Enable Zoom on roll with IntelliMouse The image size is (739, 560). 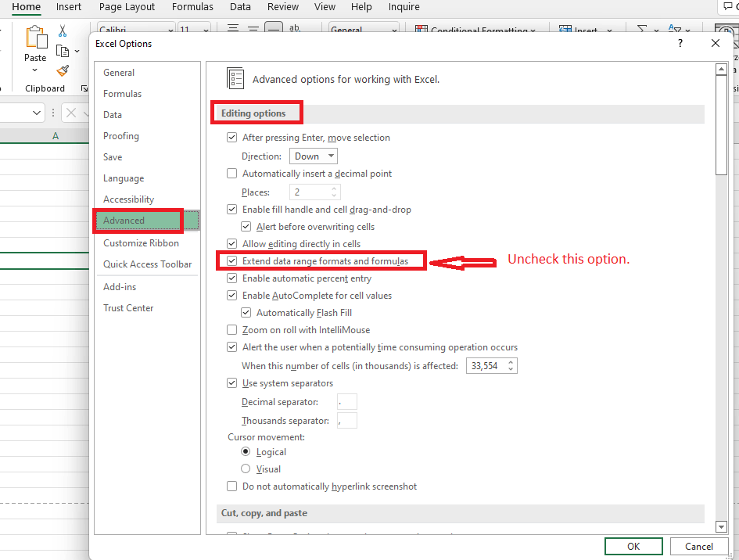tap(232, 330)
